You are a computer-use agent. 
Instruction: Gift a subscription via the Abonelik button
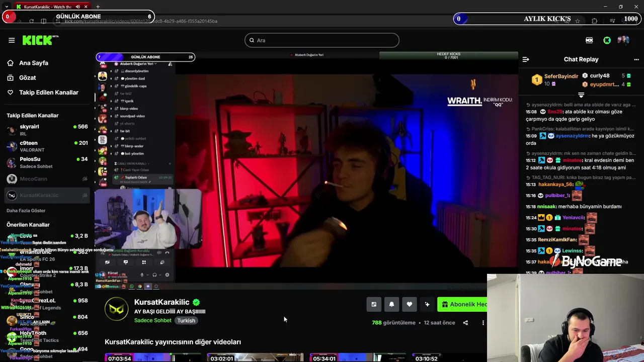(x=462, y=304)
